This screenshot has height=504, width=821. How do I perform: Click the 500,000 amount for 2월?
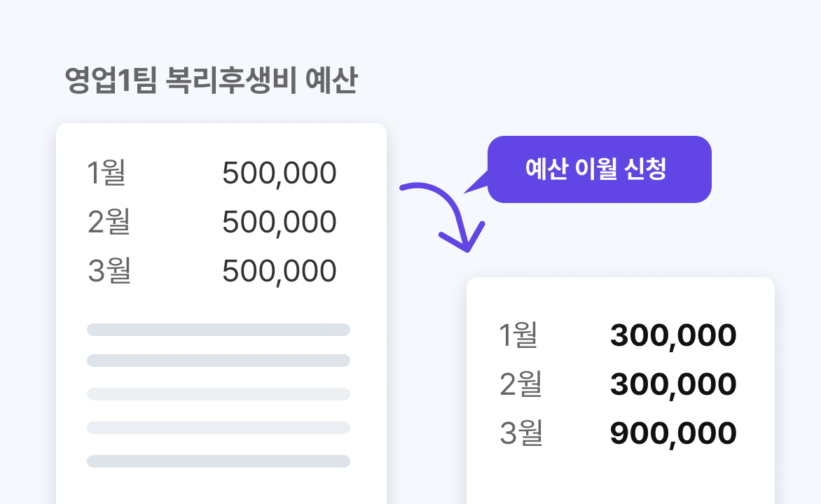pyautogui.click(x=279, y=223)
